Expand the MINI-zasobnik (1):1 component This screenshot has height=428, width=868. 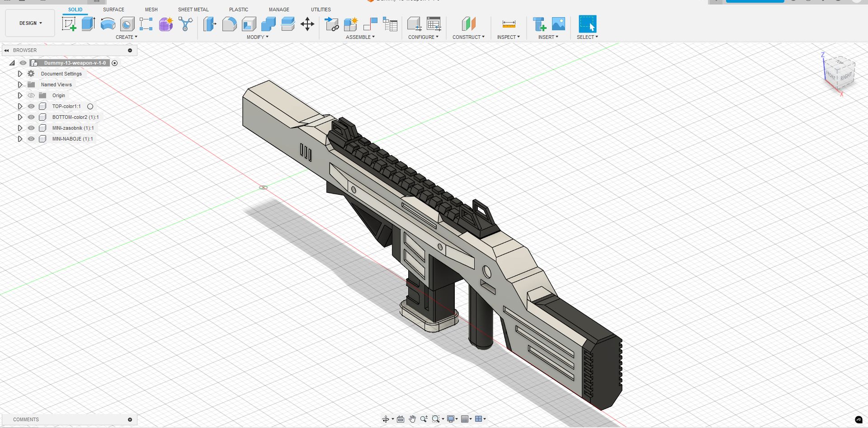click(20, 128)
